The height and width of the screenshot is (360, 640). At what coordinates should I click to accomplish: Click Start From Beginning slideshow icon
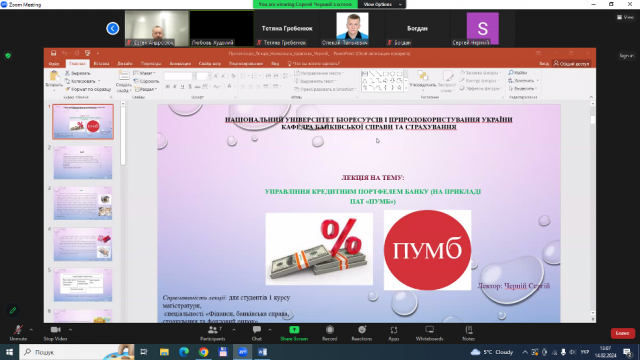tap(87, 53)
